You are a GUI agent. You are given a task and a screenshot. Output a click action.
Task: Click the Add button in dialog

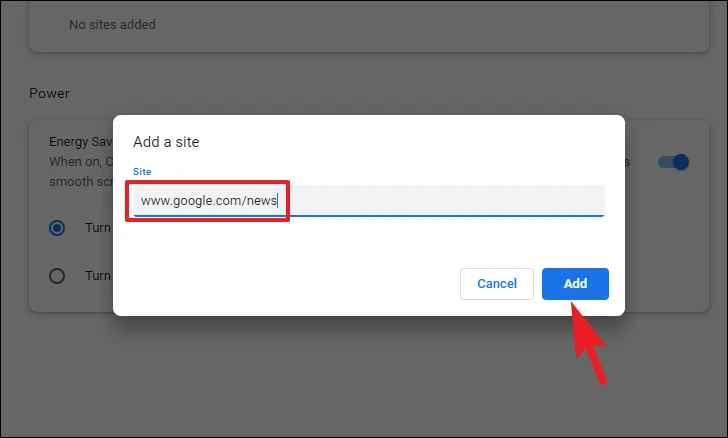575,284
